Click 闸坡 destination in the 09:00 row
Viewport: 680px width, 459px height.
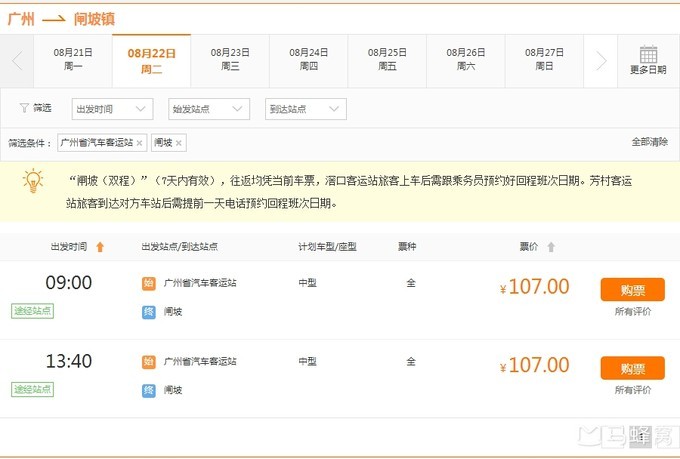[x=173, y=311]
